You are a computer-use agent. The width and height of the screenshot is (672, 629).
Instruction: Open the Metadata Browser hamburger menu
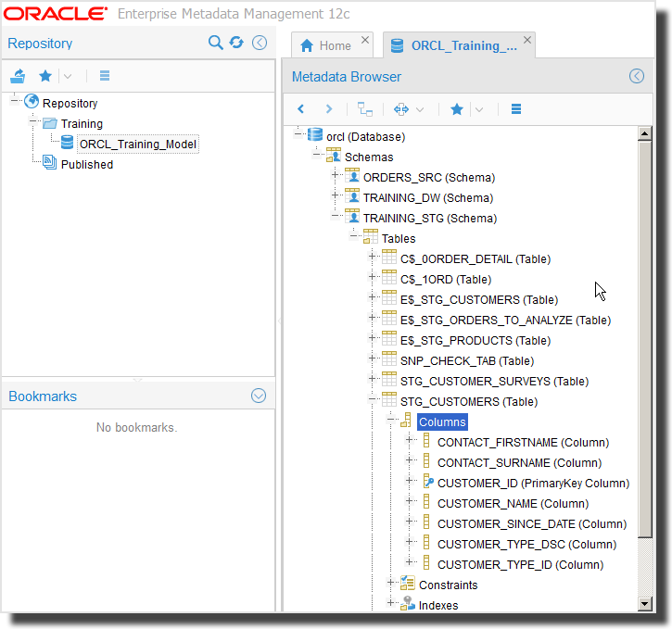[x=516, y=109]
